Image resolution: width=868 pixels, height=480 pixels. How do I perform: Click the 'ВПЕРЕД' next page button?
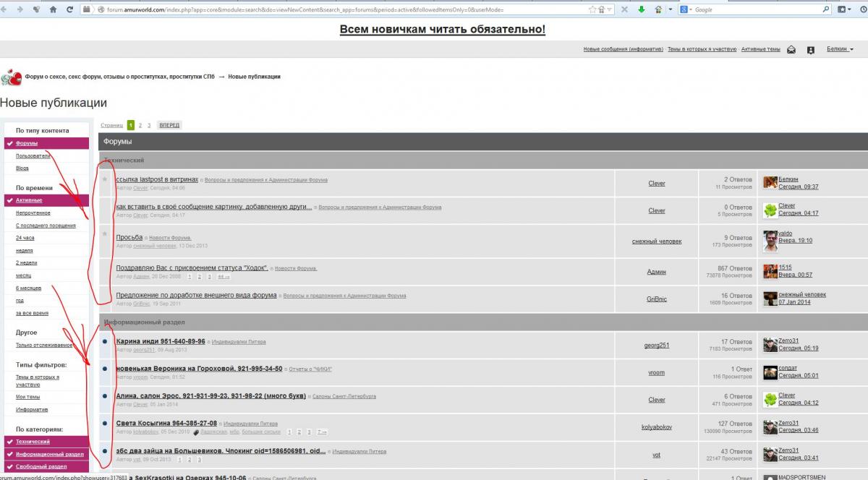(x=169, y=125)
